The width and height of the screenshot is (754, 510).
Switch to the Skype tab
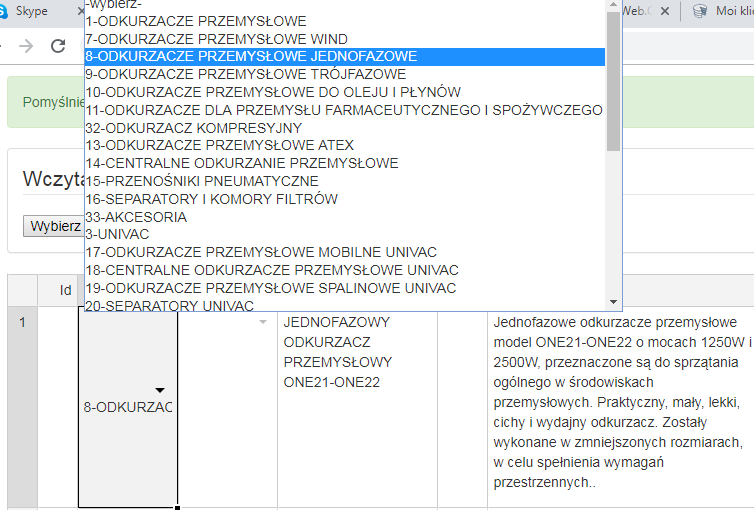coord(31,11)
